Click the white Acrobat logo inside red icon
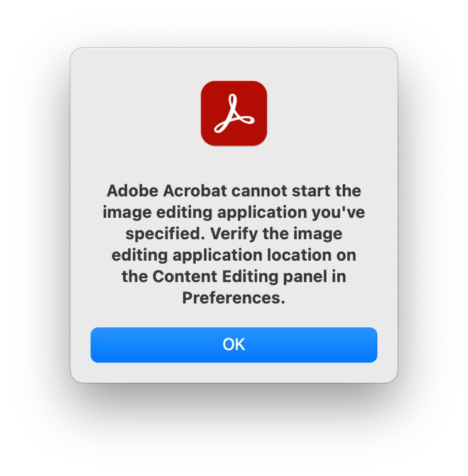 pos(234,113)
